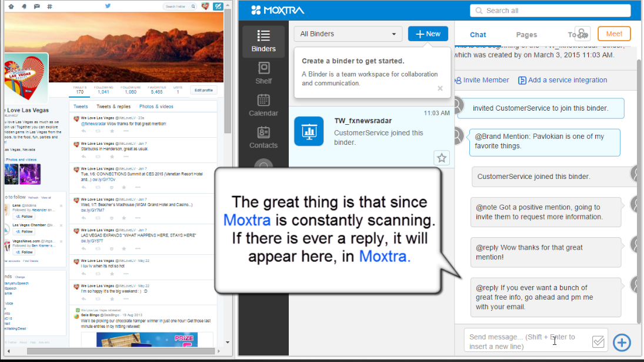
Task: Open the add attachment plus button
Action: coord(622,342)
